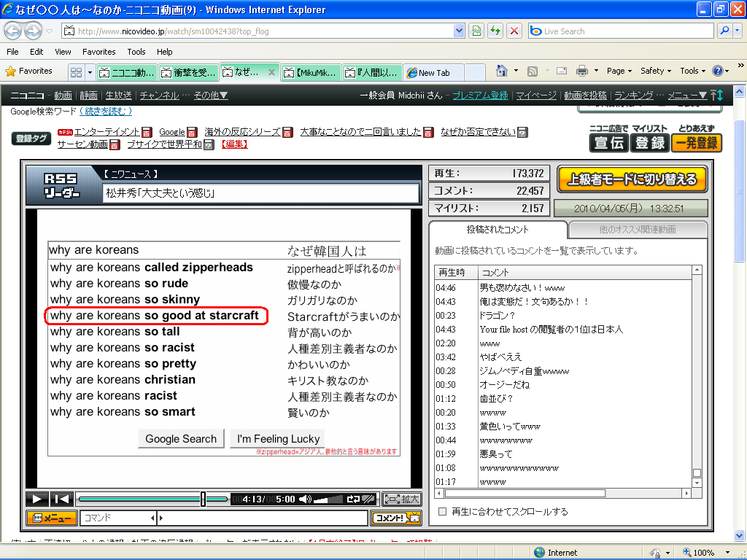Open the tab list dropdown arrow

coord(90,72)
